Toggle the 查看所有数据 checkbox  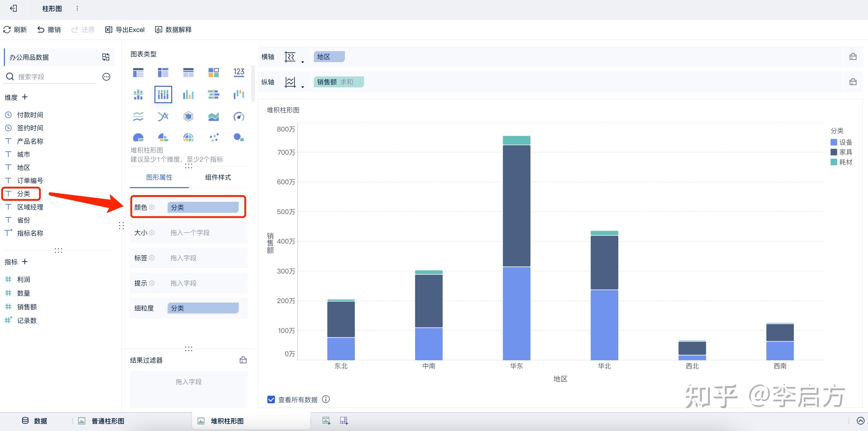tap(271, 400)
